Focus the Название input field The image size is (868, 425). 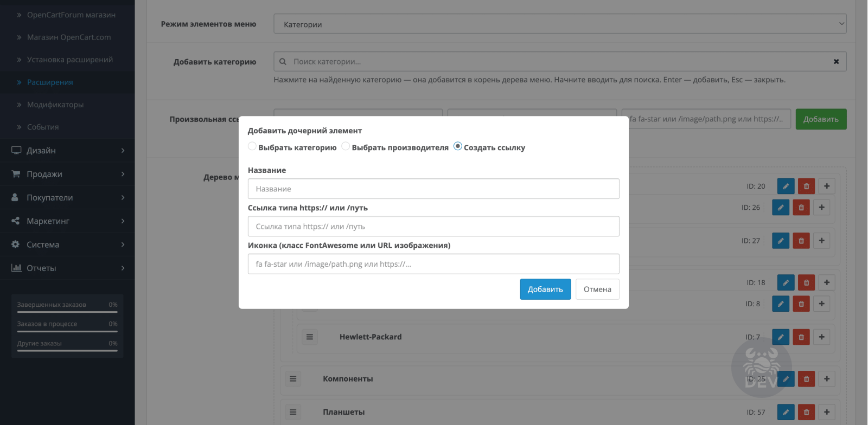click(x=433, y=189)
